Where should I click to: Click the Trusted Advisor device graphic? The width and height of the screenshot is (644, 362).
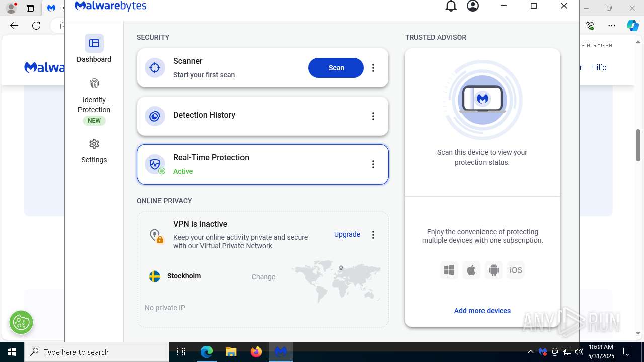482,101
